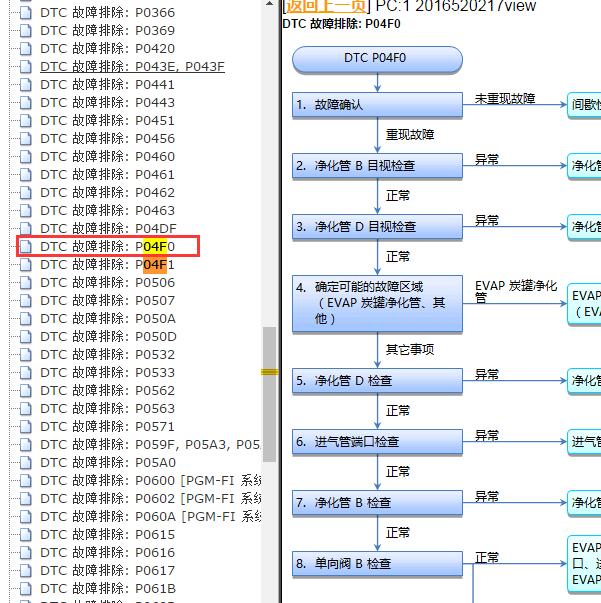Open step 3. 净化管 D 目视检查
The height and width of the screenshot is (603, 601).
point(377,227)
